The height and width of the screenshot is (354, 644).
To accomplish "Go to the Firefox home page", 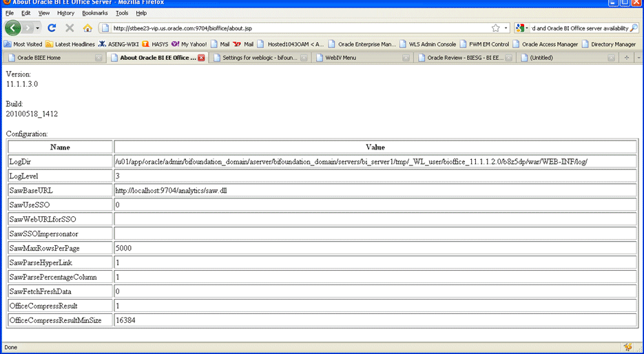I will point(87,28).
